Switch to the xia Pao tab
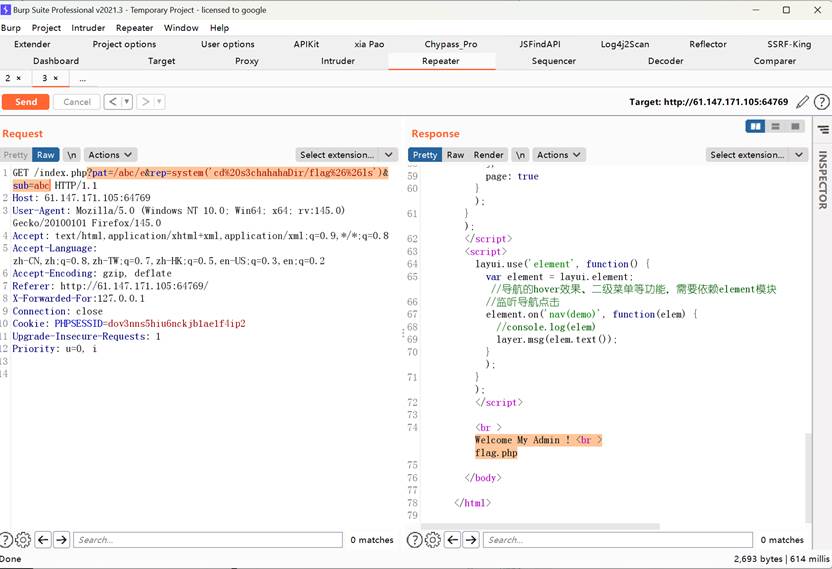832x569 pixels. 369,44
